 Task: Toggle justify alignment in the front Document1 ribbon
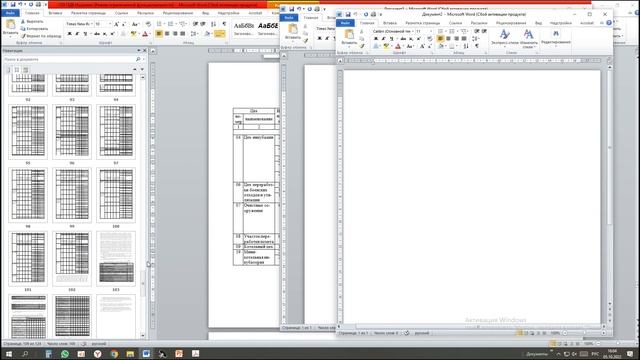464,39
